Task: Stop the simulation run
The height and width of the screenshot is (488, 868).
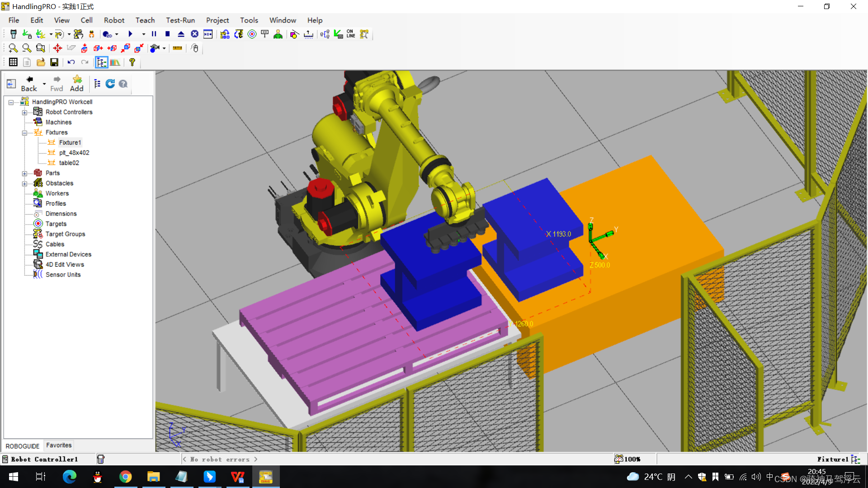Action: [x=167, y=34]
